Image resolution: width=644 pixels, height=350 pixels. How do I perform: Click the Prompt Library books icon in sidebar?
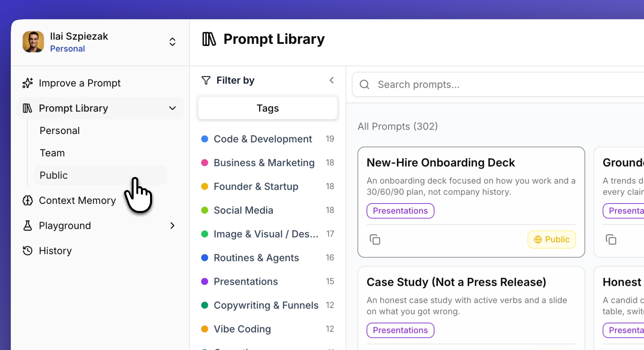coord(27,108)
